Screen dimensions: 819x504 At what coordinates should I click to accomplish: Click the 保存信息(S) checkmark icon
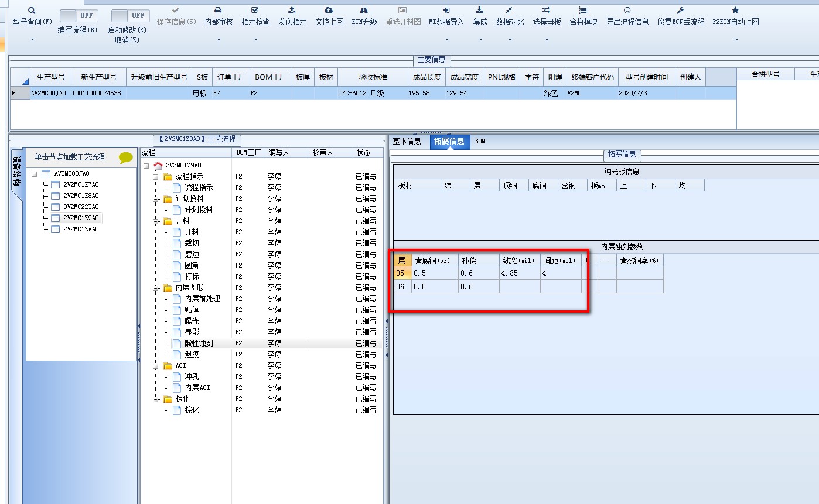[176, 11]
